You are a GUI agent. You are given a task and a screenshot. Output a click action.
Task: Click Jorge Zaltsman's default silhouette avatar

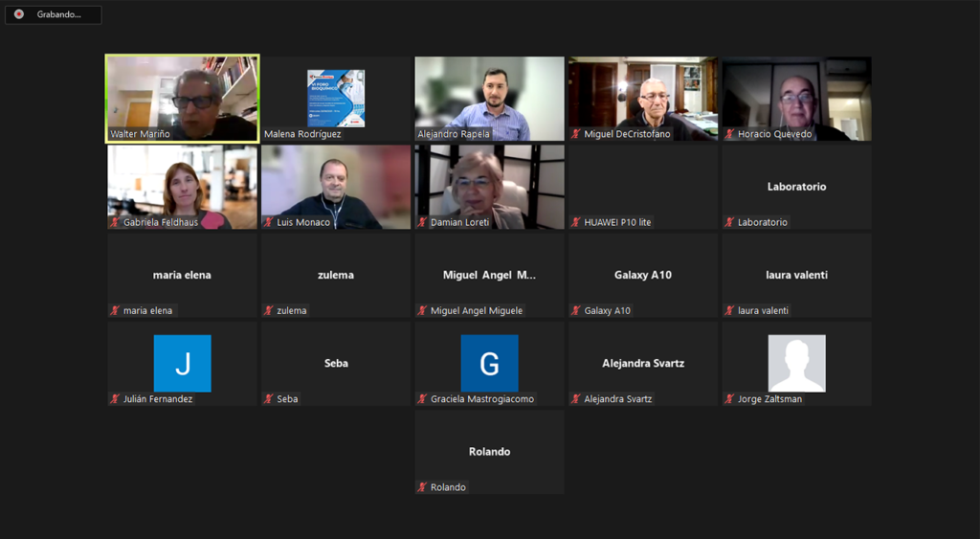pyautogui.click(x=796, y=363)
